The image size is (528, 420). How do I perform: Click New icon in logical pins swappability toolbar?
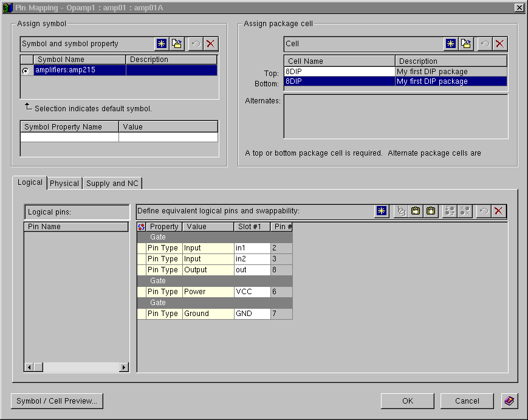click(382, 211)
